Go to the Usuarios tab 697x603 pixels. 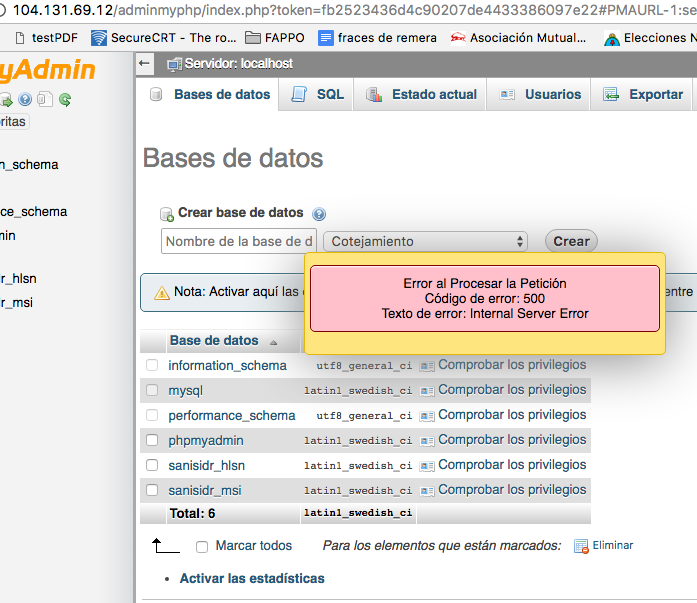pos(541,95)
